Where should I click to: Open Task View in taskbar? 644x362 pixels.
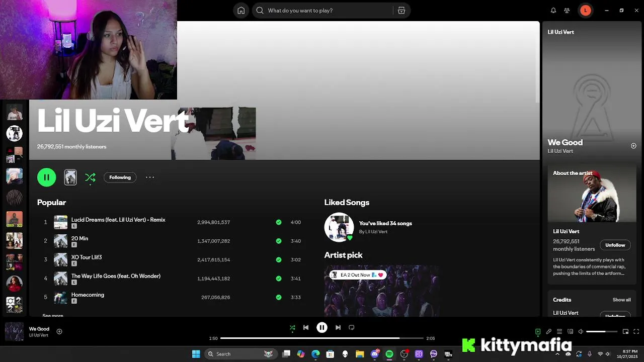point(286,354)
